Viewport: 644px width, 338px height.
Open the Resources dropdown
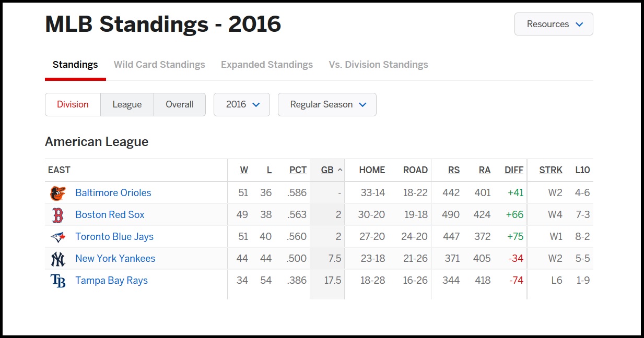tap(554, 24)
